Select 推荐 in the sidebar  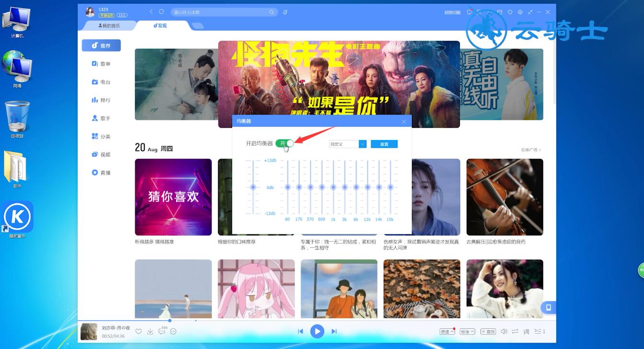tap(101, 46)
